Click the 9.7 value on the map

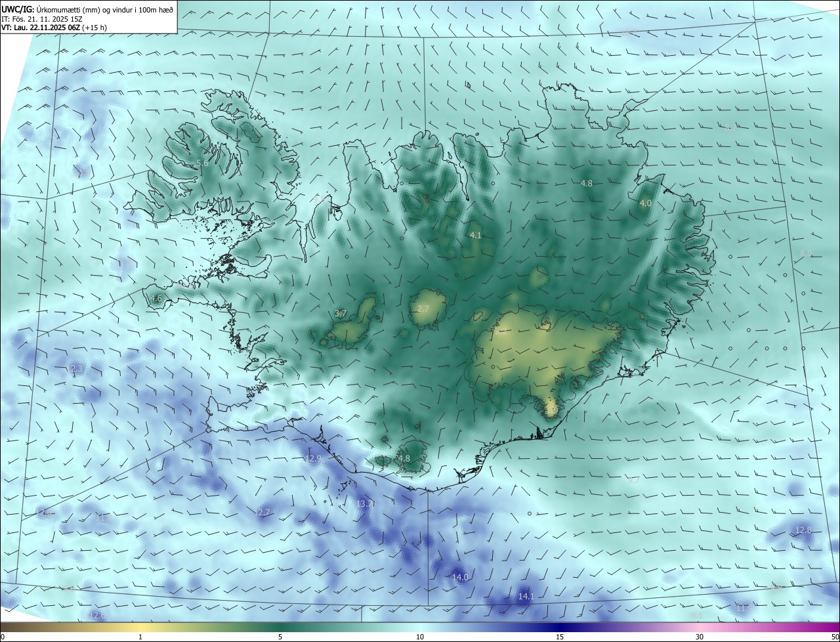coord(633,481)
